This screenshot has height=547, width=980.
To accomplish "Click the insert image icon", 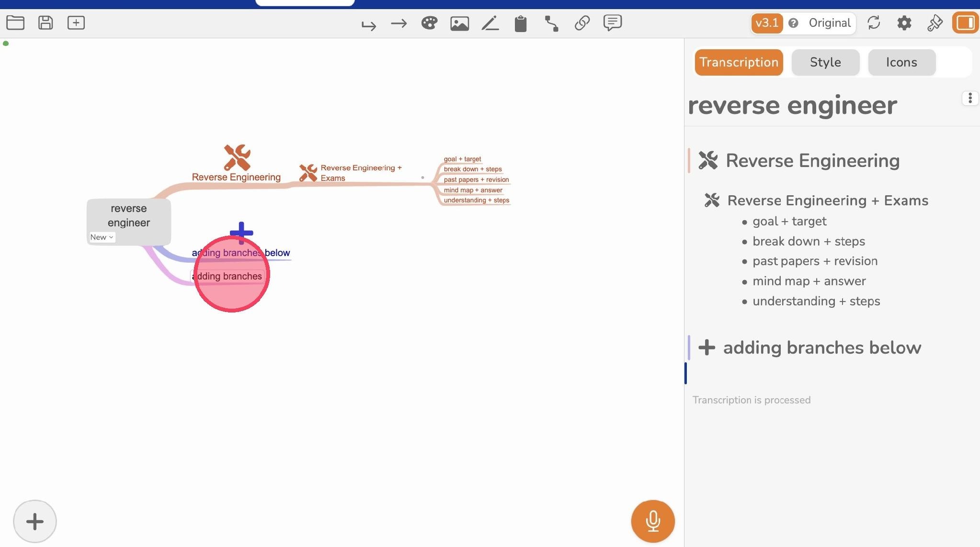I will click(459, 23).
